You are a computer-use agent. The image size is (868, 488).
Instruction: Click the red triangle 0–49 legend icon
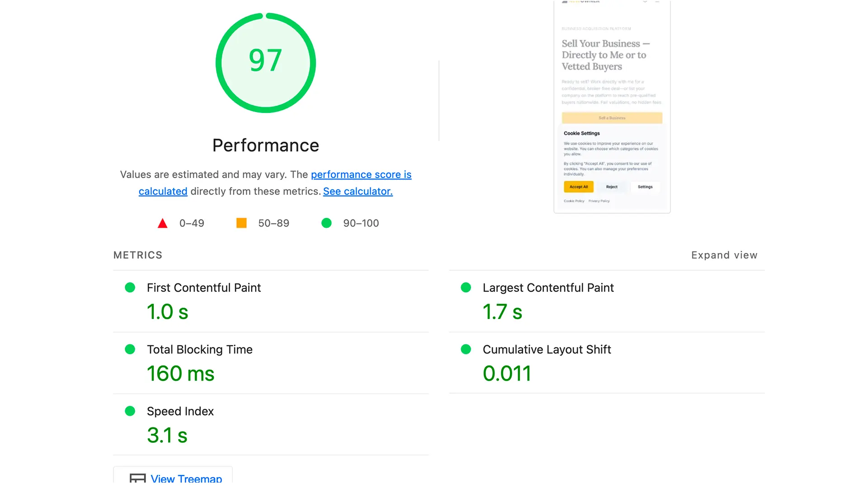click(162, 223)
